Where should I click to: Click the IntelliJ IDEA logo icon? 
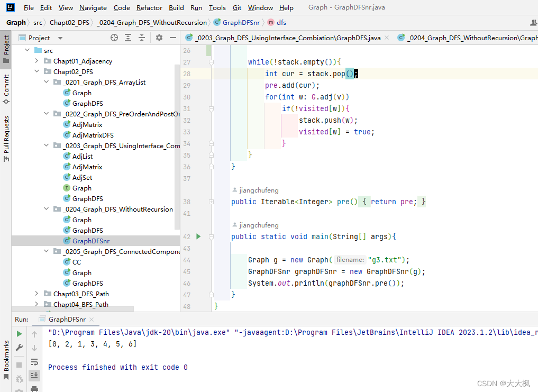[11, 7]
